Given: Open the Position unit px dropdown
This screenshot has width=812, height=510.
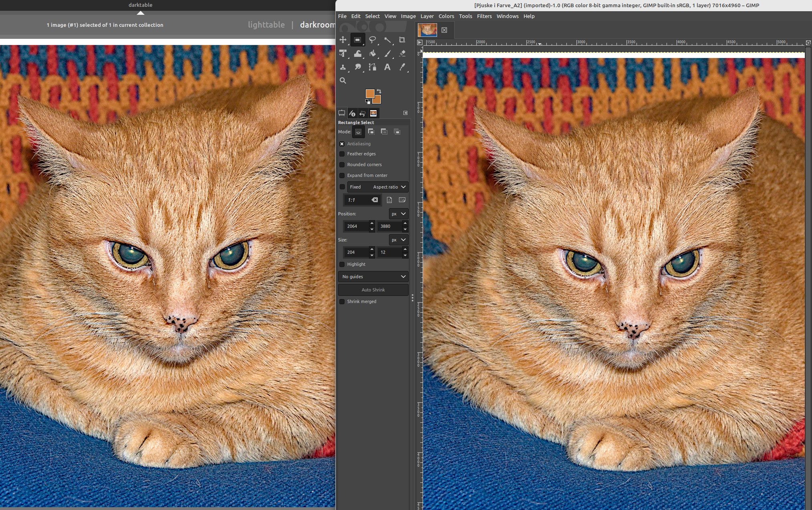Looking at the screenshot, I should click(x=398, y=214).
